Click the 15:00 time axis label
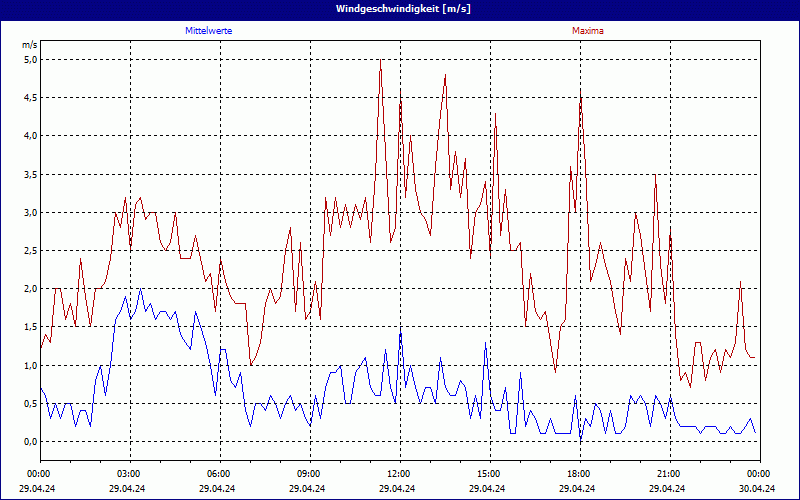This screenshot has height=500, width=800. coord(489,474)
